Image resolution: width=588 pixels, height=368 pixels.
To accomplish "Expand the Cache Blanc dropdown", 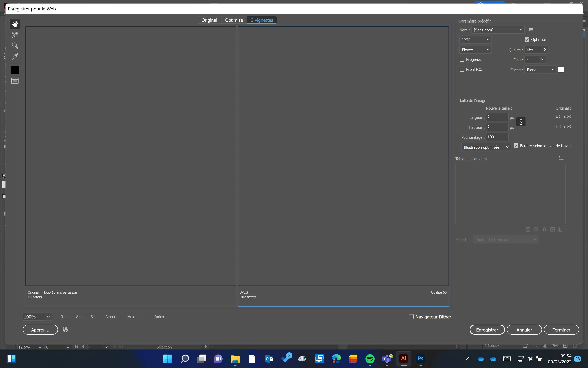I will point(540,70).
